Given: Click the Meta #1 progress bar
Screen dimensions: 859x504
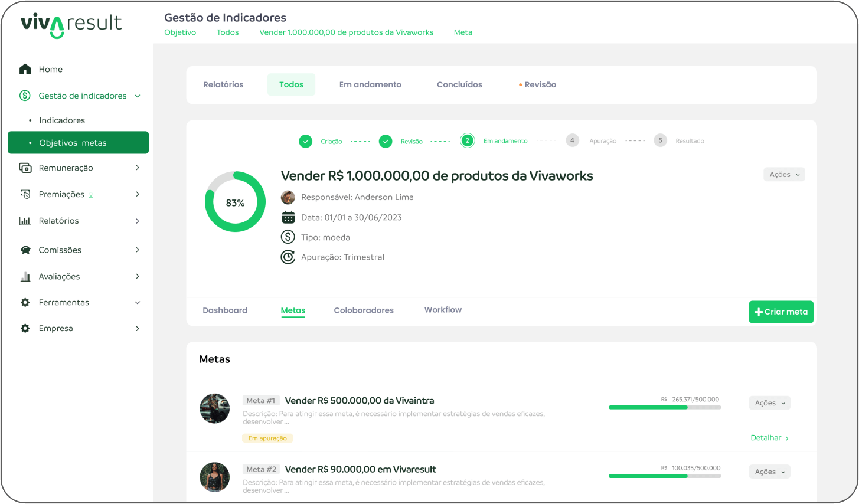Looking at the screenshot, I should [x=664, y=407].
